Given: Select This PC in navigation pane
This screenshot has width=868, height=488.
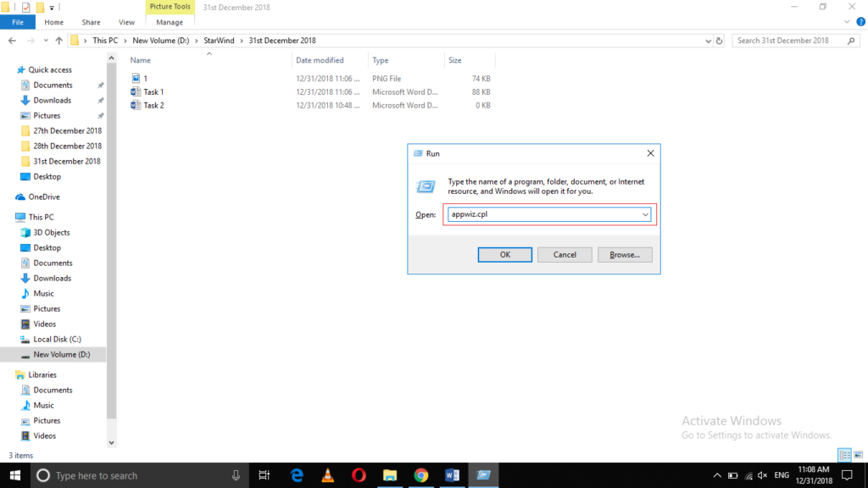Looking at the screenshot, I should [x=41, y=217].
